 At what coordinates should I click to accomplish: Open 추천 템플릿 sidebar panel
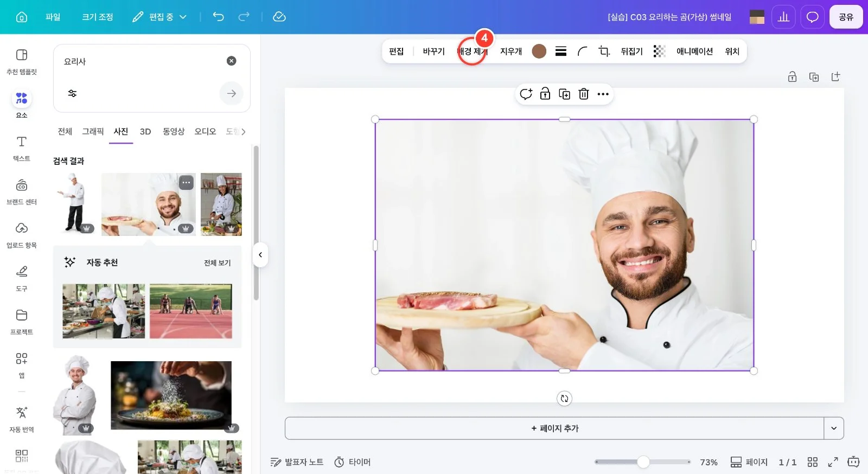pos(22,61)
